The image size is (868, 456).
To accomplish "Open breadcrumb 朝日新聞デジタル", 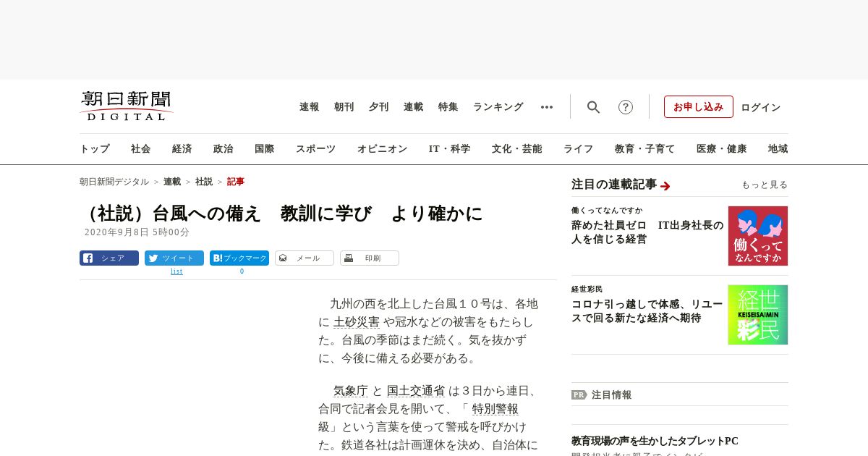I will tap(114, 182).
